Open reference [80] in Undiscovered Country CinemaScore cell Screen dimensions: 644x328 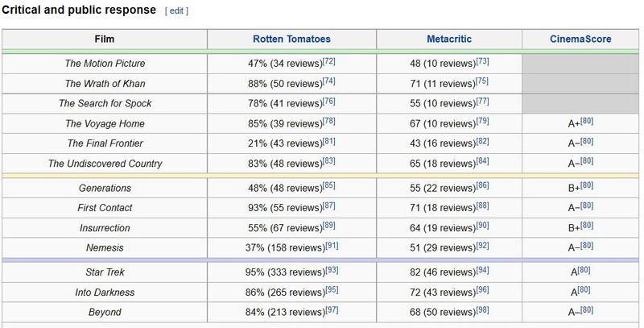[x=587, y=161]
